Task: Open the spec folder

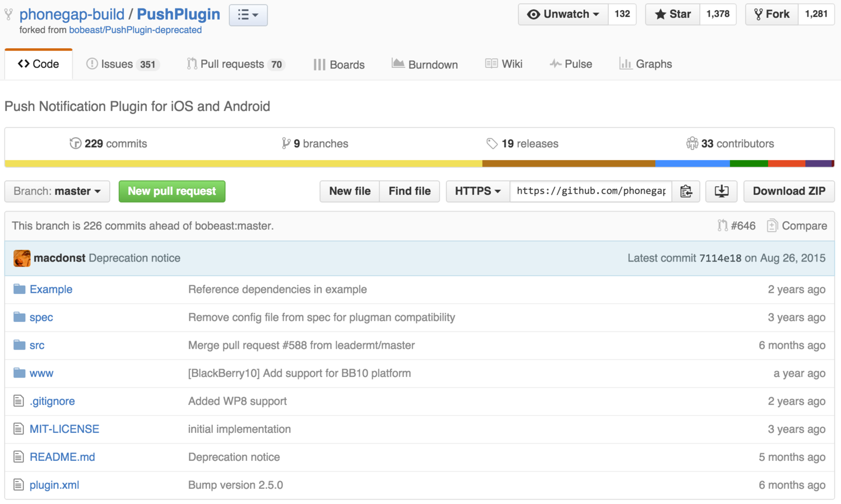Action: point(41,317)
